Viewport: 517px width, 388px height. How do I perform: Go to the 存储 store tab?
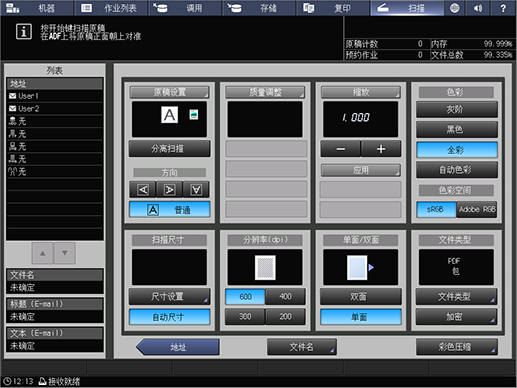pyautogui.click(x=259, y=8)
